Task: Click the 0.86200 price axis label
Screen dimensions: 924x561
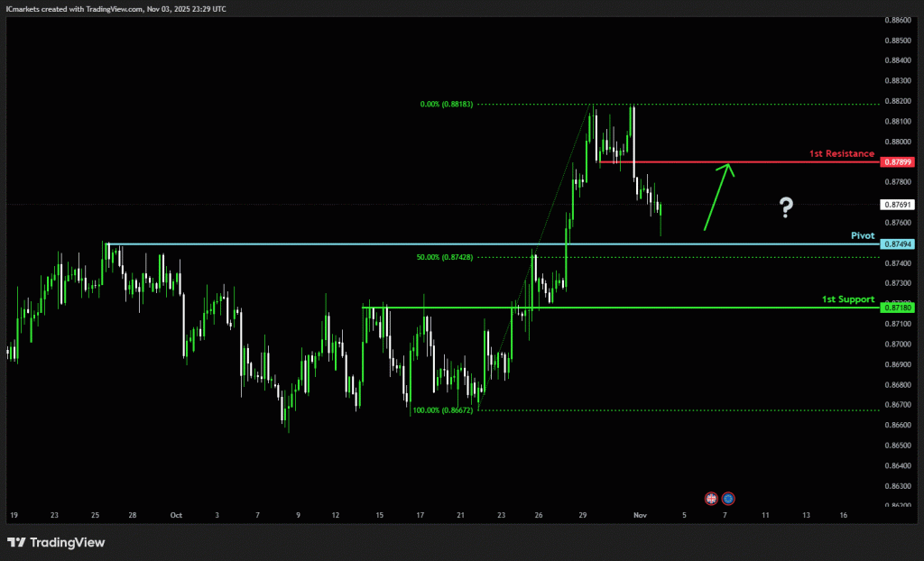Action: (x=898, y=506)
